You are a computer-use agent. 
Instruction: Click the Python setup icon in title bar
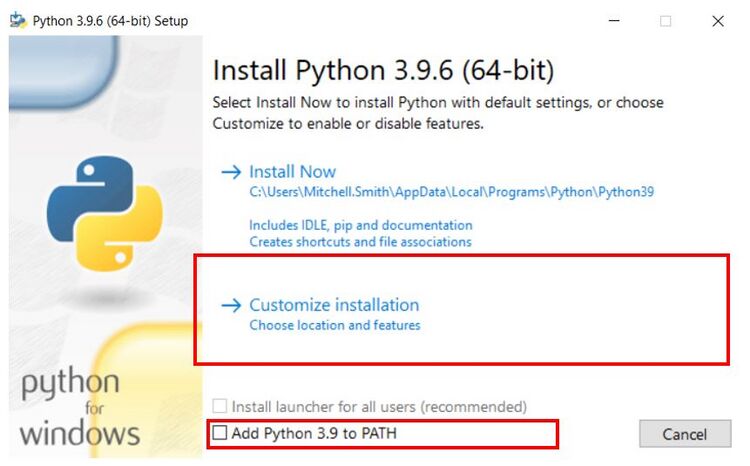18,20
